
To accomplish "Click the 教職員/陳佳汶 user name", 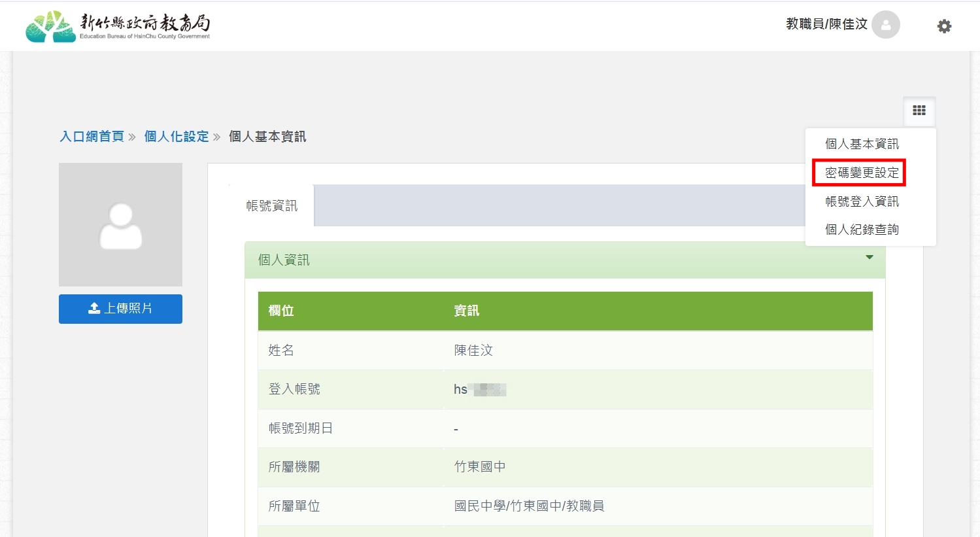I will click(x=826, y=24).
